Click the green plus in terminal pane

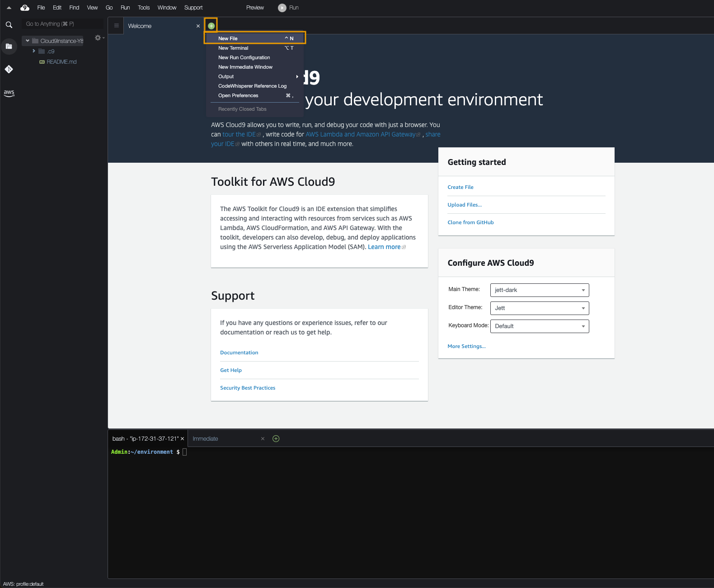(x=276, y=439)
